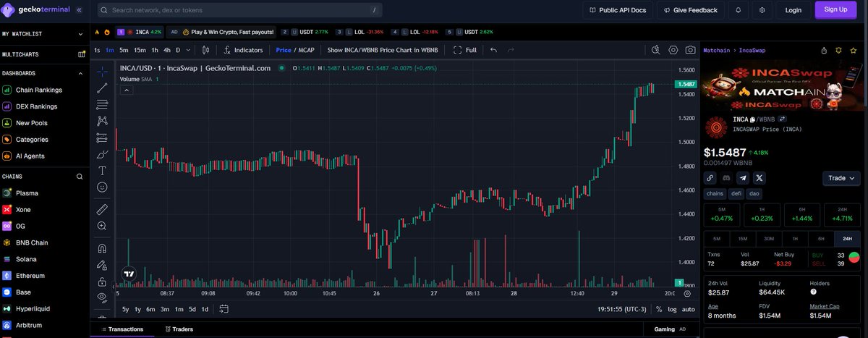Open notifications bell
Image resolution: width=868 pixels, height=338 pixels.
[738, 10]
